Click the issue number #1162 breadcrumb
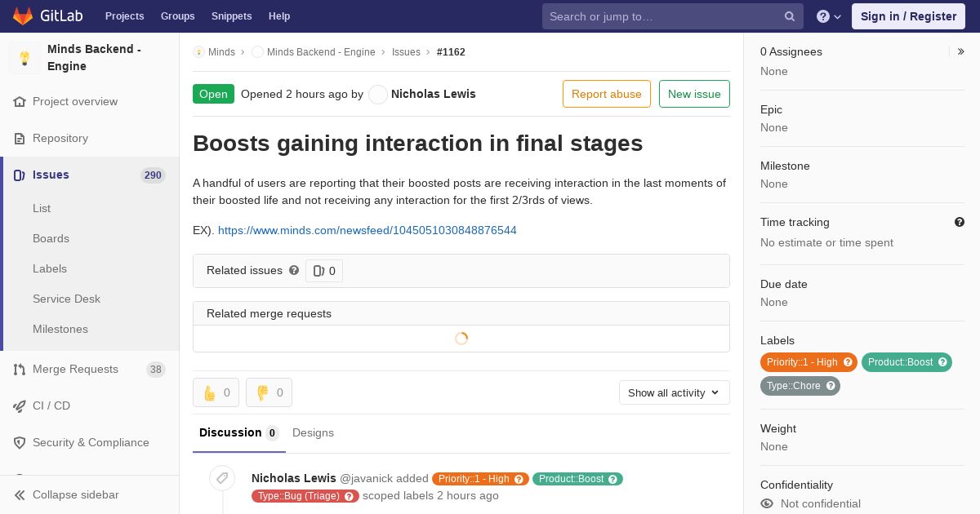The image size is (980, 514). (x=451, y=52)
